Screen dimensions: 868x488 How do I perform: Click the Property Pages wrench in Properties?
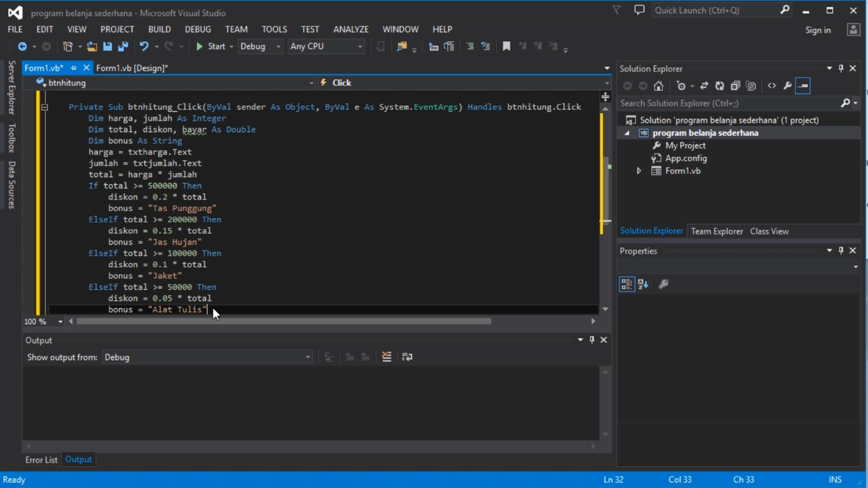pyautogui.click(x=663, y=284)
